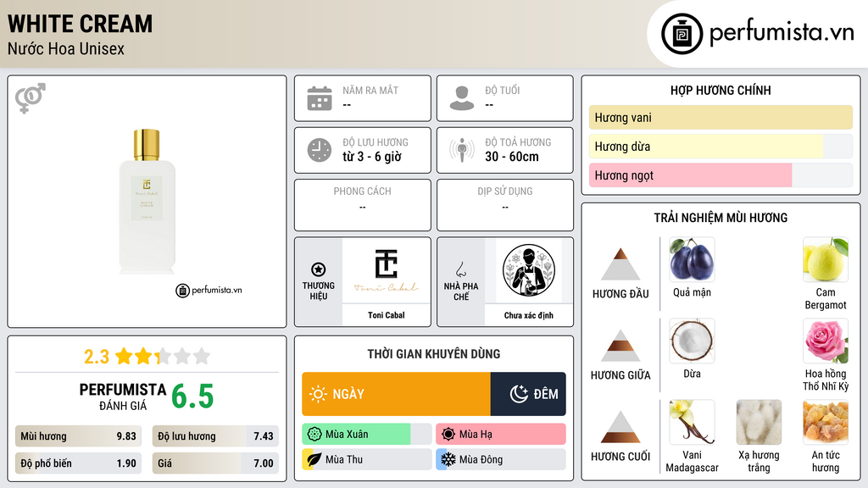Click the snowflake icon beside Mùa Đông

[448, 459]
